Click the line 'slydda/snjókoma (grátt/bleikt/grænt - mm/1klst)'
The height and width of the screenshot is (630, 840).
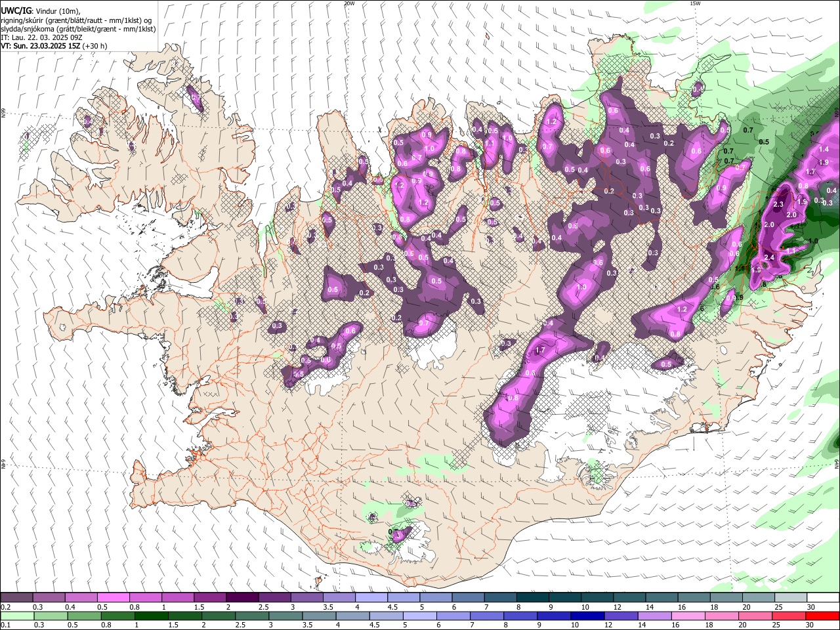point(78,29)
